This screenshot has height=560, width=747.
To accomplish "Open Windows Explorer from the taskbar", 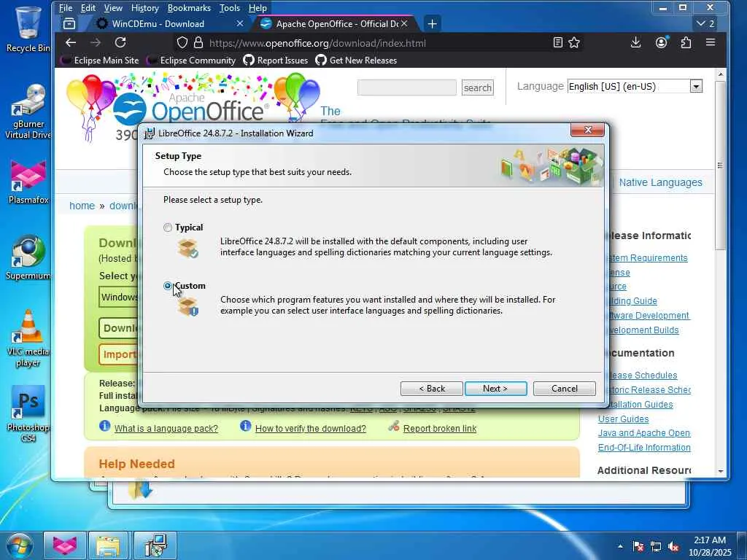I will coord(108,545).
